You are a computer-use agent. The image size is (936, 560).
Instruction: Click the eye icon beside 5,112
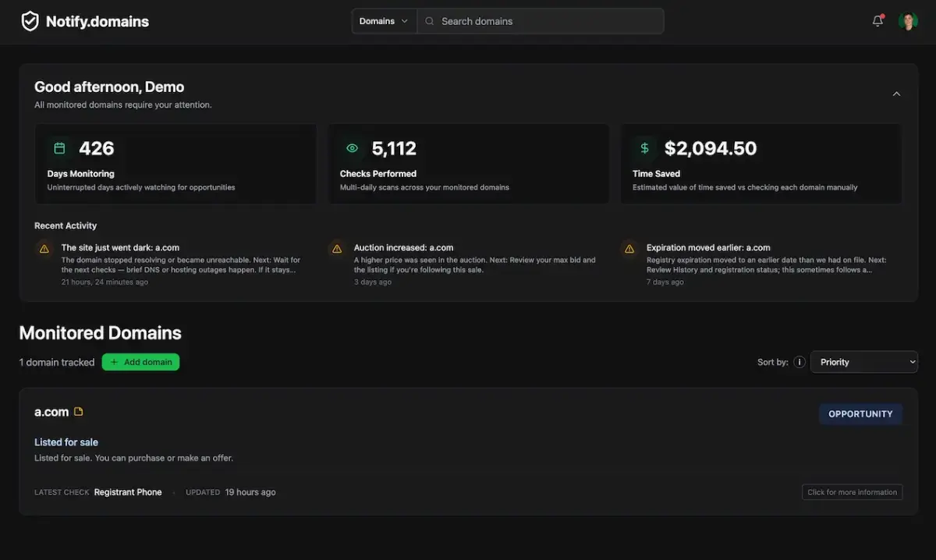tap(352, 148)
